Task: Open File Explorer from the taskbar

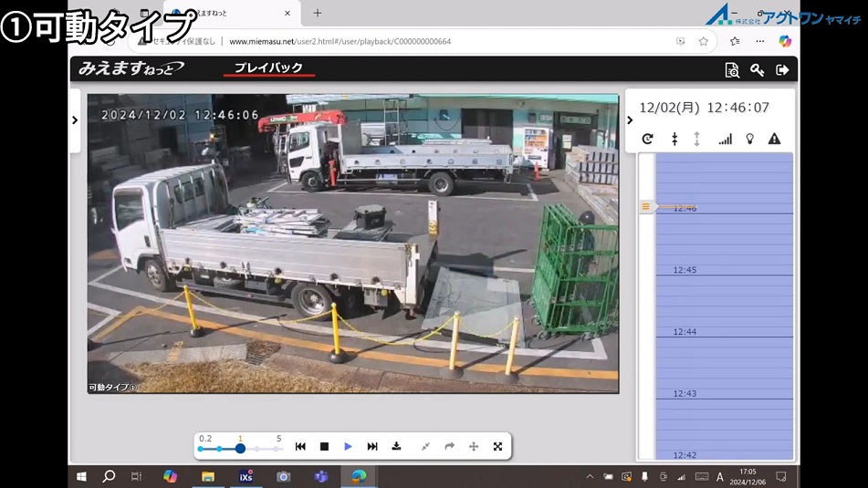Action: [x=207, y=476]
